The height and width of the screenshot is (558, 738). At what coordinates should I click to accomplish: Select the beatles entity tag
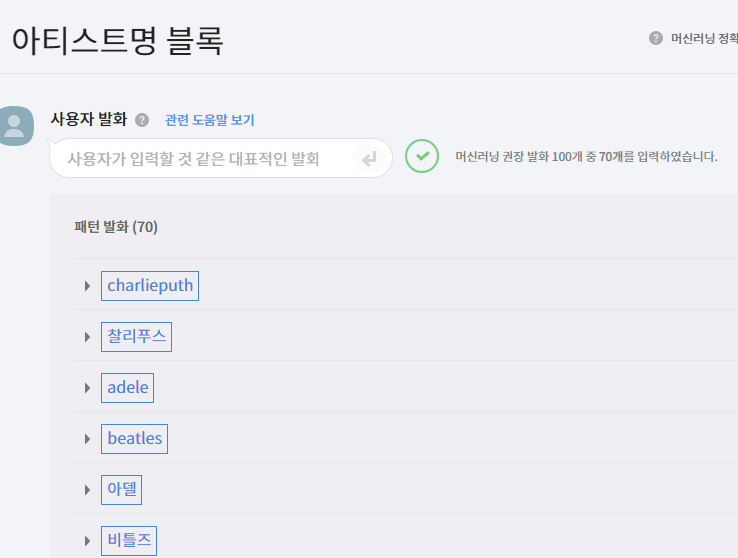[135, 439]
